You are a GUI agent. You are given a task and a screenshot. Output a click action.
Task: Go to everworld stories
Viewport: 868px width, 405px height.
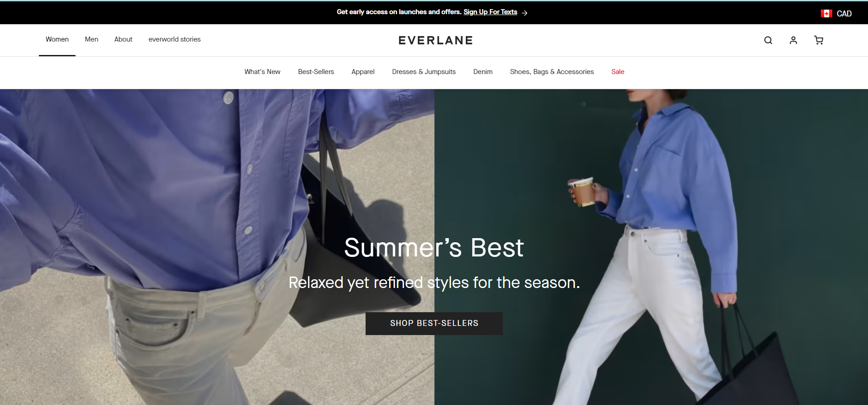(174, 39)
